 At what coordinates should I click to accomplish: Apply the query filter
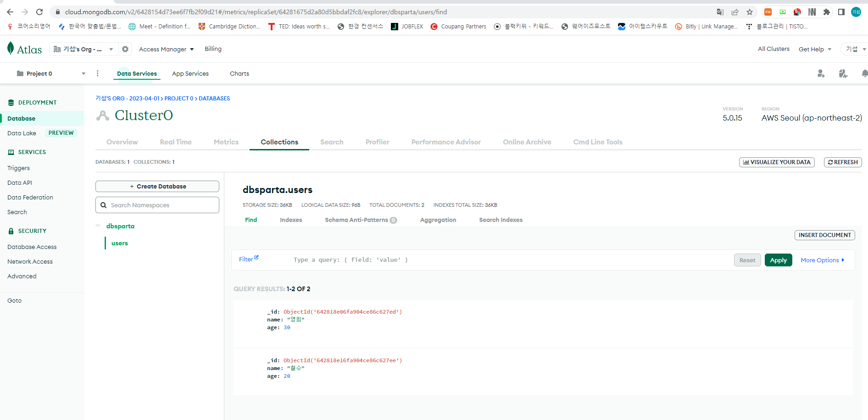point(779,260)
